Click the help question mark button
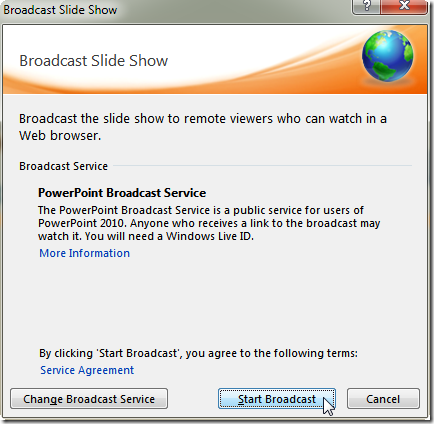 pos(366,6)
